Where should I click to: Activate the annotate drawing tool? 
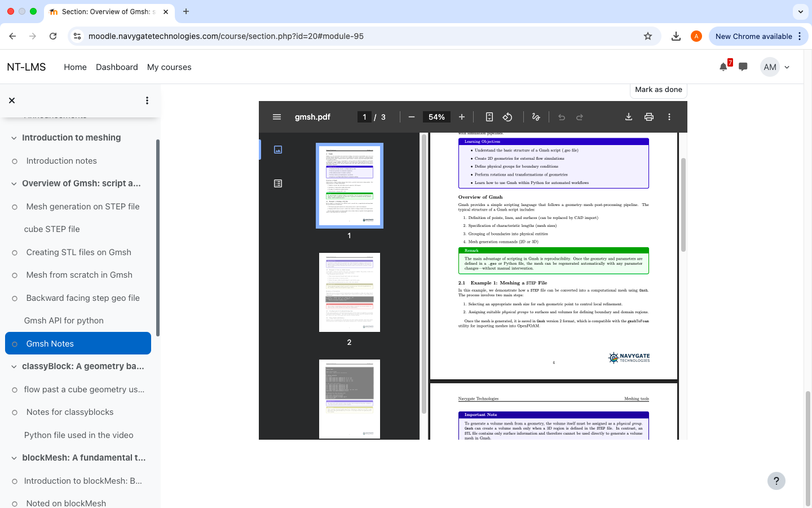point(536,117)
